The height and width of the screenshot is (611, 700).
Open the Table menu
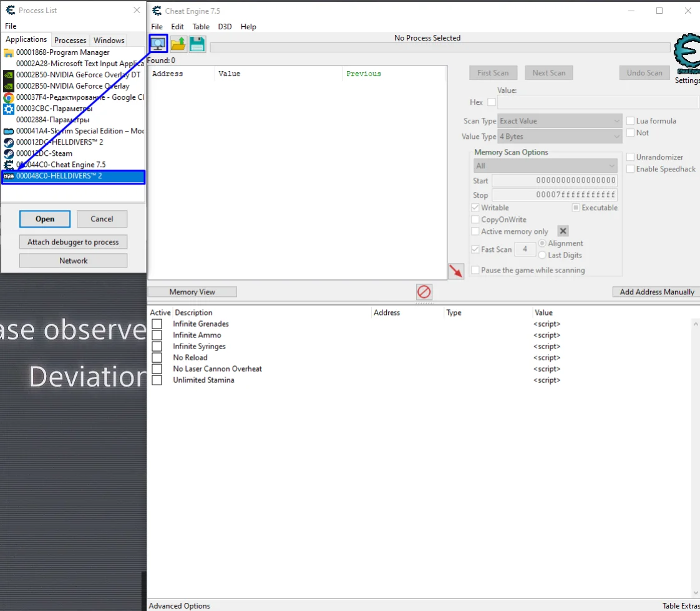(201, 27)
